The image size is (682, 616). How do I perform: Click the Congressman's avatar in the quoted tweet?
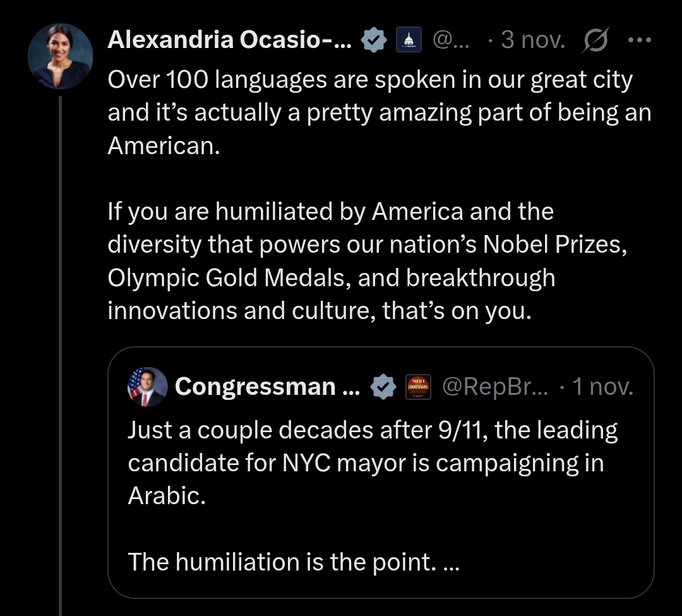tap(147, 387)
